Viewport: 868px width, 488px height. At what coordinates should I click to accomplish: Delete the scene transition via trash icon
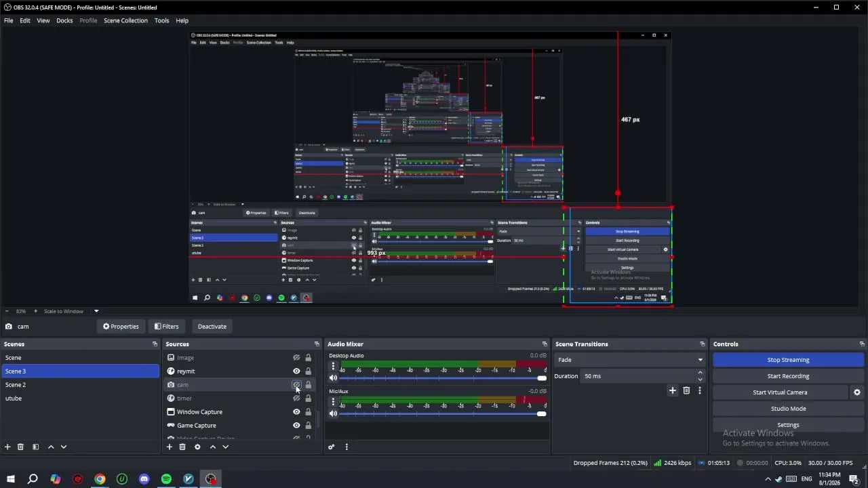(x=686, y=390)
